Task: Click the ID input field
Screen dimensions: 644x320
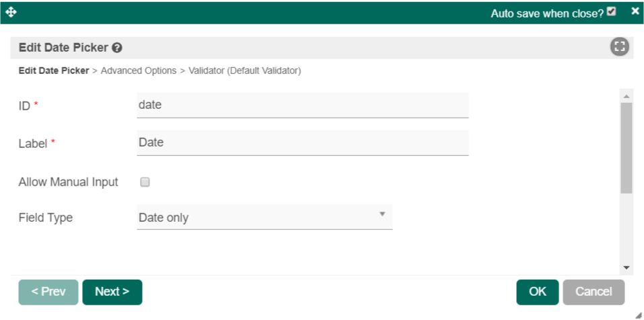Action: (302, 105)
